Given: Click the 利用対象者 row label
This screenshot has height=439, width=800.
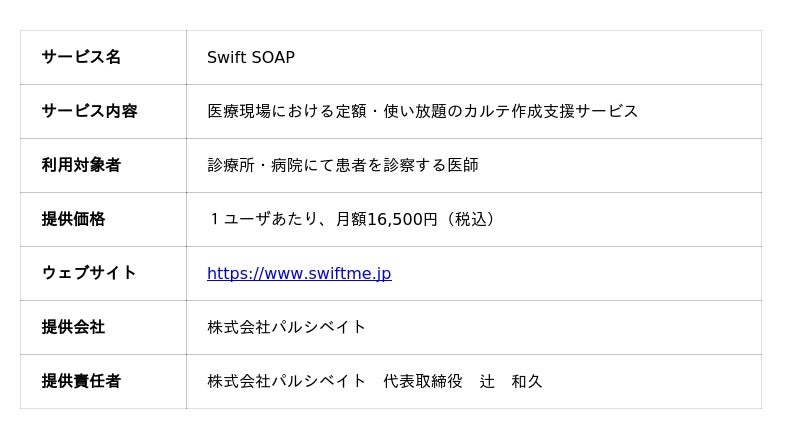Looking at the screenshot, I should pos(81,165).
